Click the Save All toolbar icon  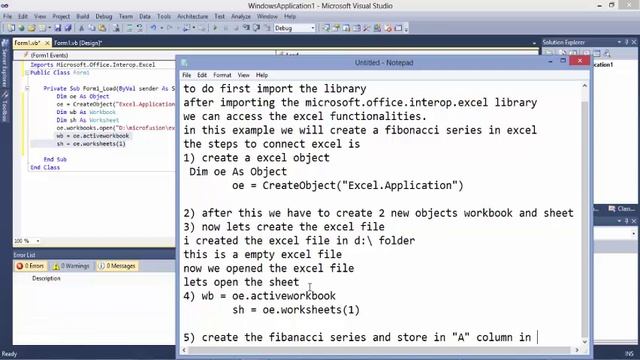68,28
